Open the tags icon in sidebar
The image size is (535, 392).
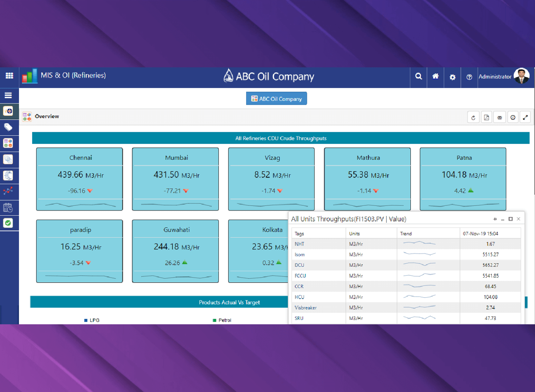pos(8,127)
